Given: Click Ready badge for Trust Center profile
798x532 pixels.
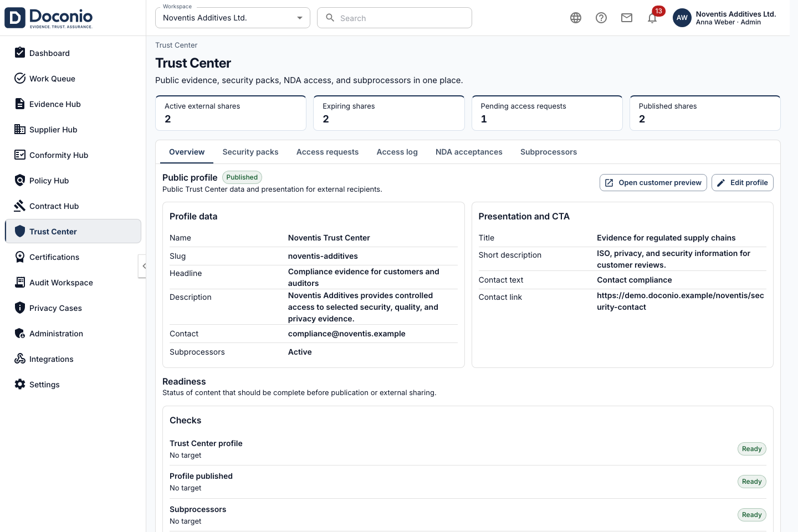Looking at the screenshot, I should point(752,449).
